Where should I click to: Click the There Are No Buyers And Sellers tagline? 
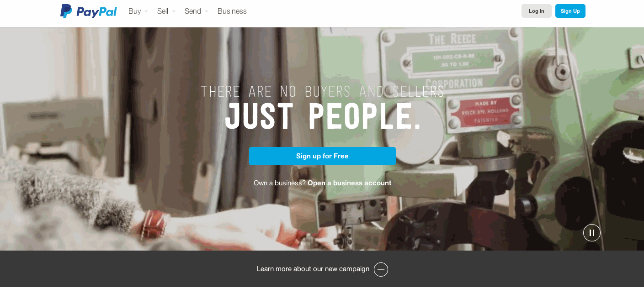coord(323,91)
